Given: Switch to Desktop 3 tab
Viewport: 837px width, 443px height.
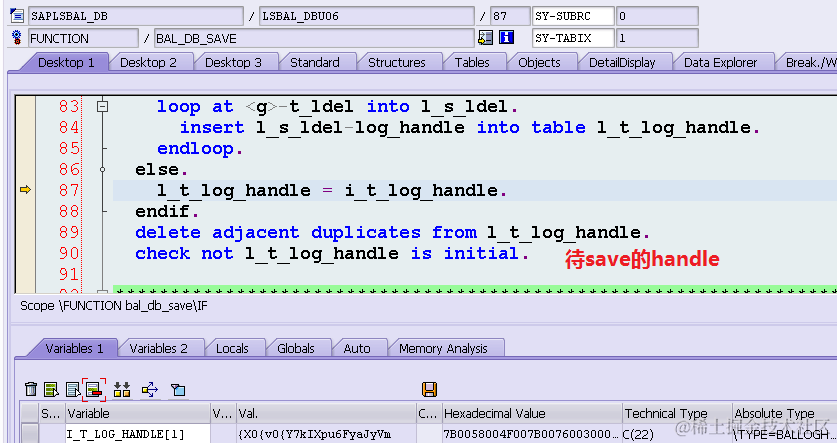Looking at the screenshot, I should pyautogui.click(x=233, y=62).
